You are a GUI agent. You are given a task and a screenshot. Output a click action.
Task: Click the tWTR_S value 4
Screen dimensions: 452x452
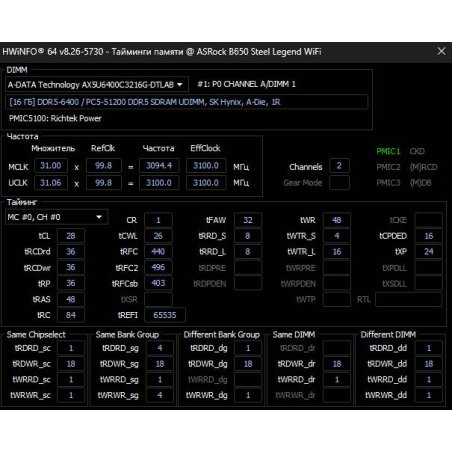337,236
